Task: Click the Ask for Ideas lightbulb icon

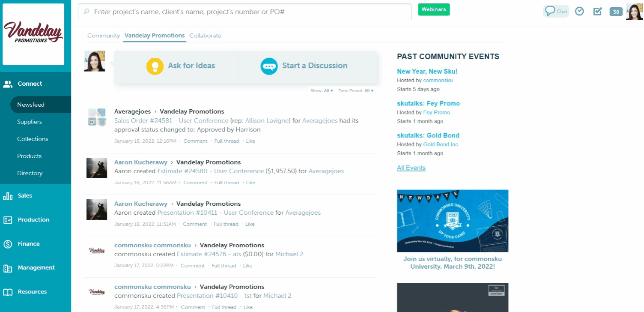Action: (x=155, y=66)
